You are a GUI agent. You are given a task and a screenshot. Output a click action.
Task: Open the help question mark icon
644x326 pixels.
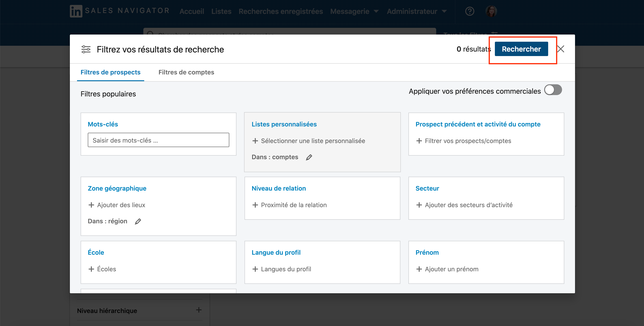click(x=470, y=11)
